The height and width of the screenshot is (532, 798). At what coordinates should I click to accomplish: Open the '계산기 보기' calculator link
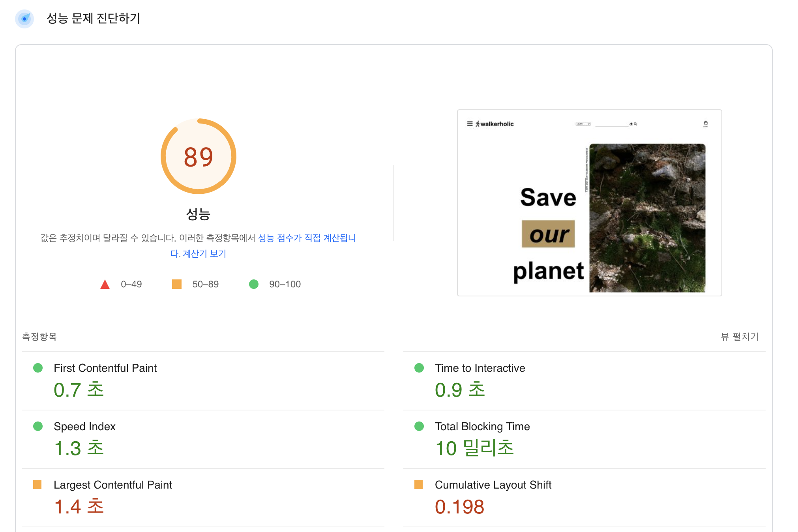click(x=204, y=254)
